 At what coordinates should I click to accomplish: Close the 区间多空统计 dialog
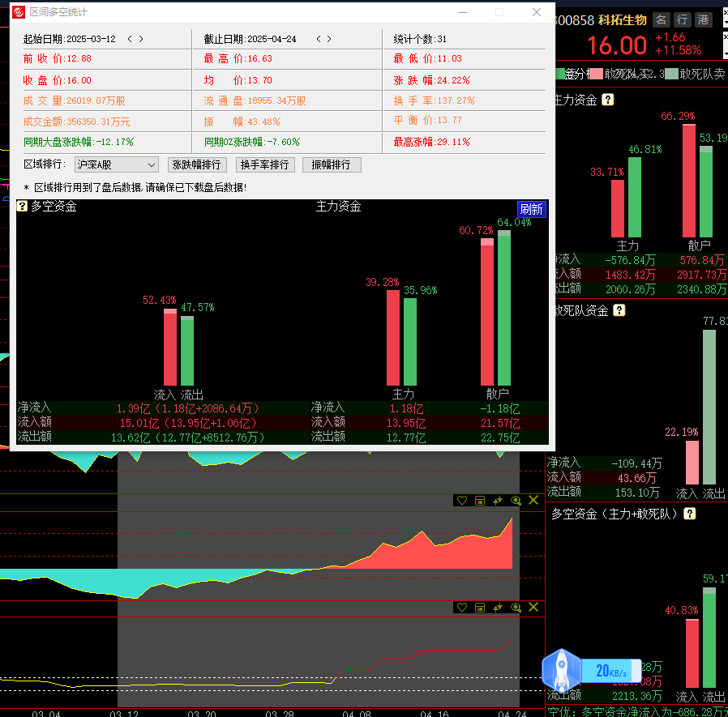536,12
